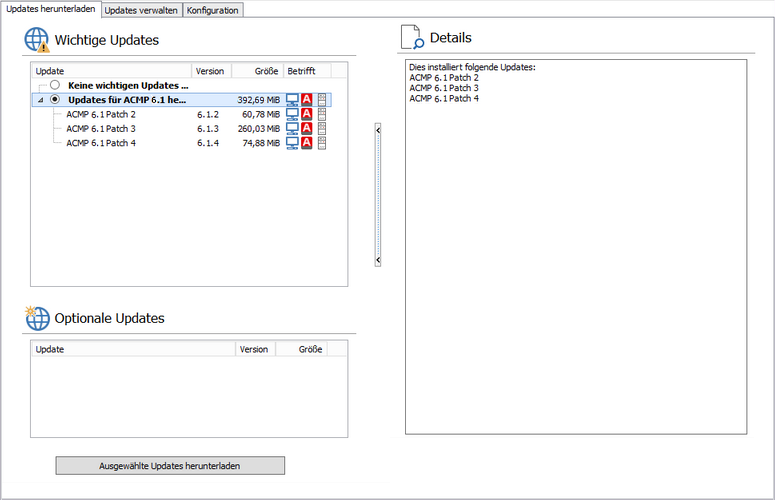The image size is (775, 500).
Task: Click the server icon in Updates für ACMP 6.1 row
Action: tap(322, 100)
